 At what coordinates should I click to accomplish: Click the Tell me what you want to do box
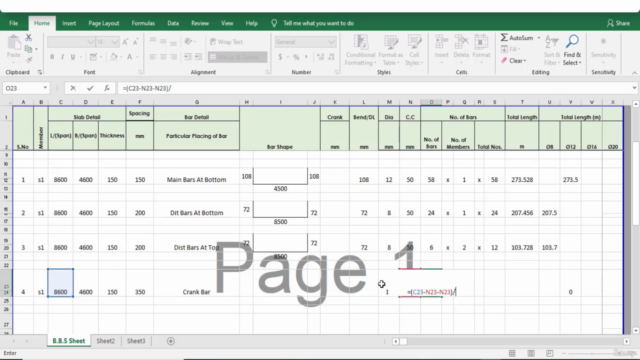(x=318, y=23)
